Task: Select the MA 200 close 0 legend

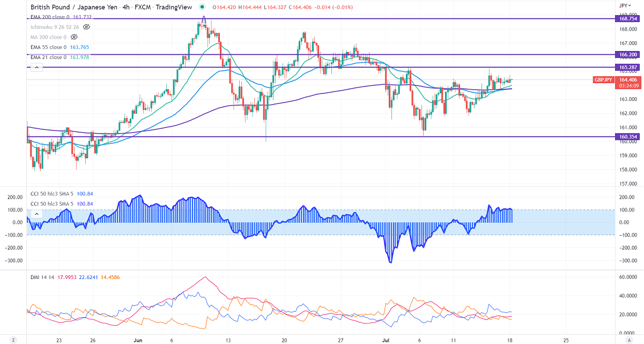Action: (49, 37)
